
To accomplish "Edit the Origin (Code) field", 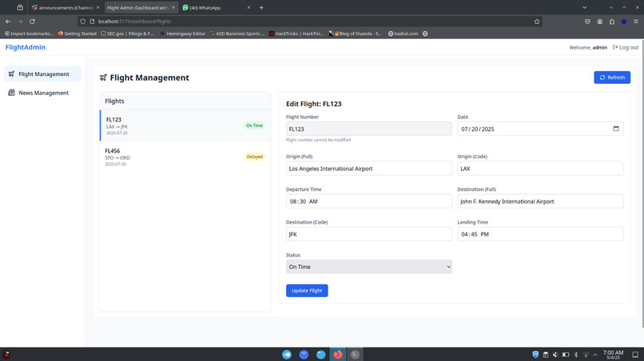I will [540, 169].
